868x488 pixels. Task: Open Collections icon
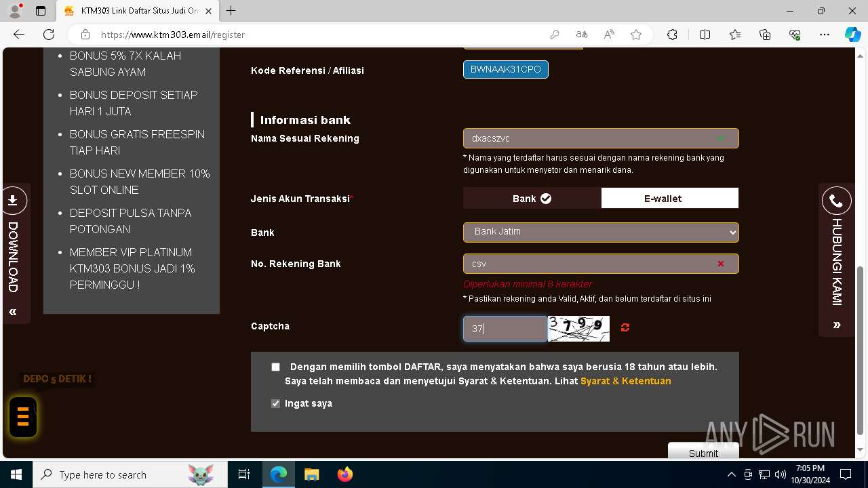(x=765, y=35)
